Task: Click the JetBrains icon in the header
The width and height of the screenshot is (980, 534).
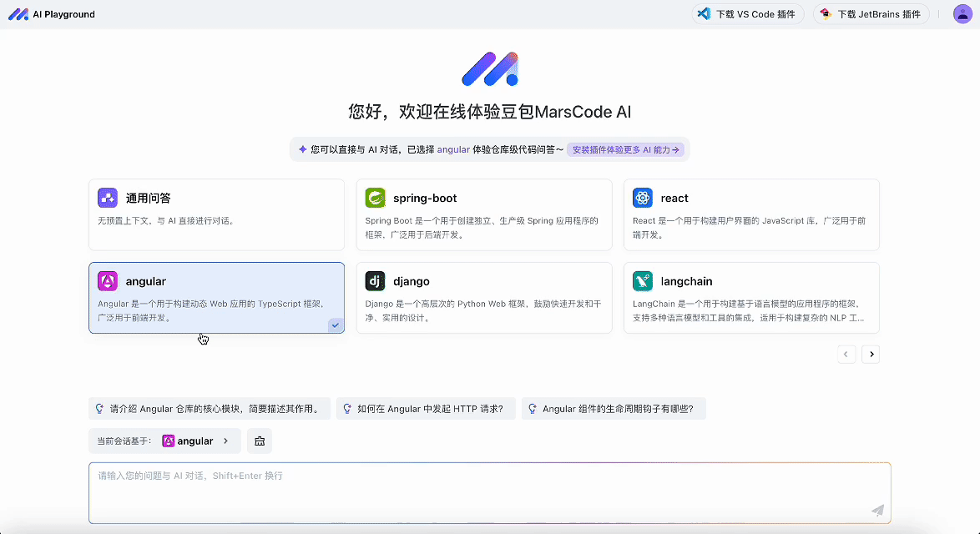Action: (826, 13)
